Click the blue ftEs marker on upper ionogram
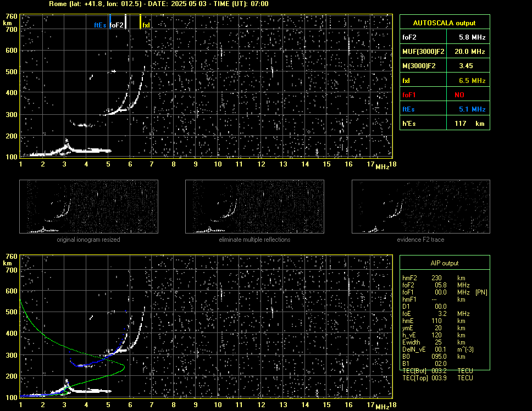Image resolution: width=532 pixels, height=411 pixels. 110,21
